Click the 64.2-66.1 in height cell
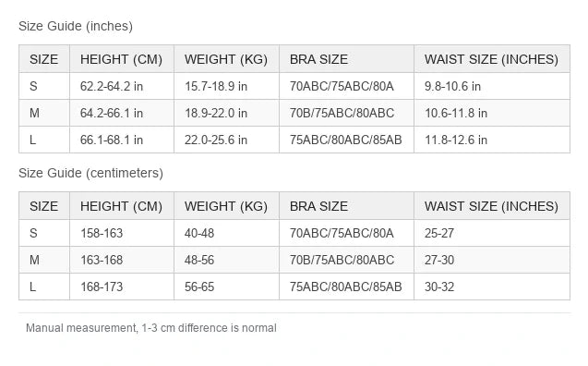 [122, 113]
